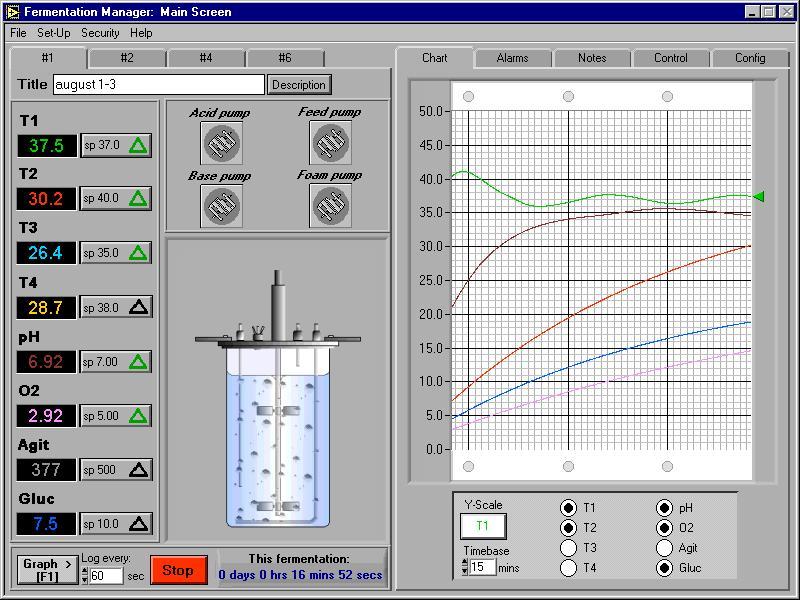Switch to fermenter tab #4
This screenshot has height=600, width=800.
[206, 58]
